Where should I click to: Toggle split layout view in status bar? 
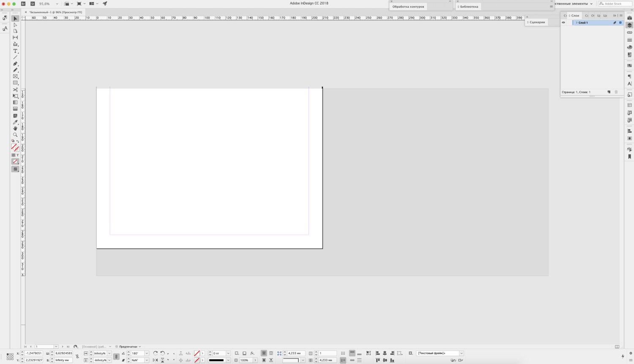click(617, 347)
